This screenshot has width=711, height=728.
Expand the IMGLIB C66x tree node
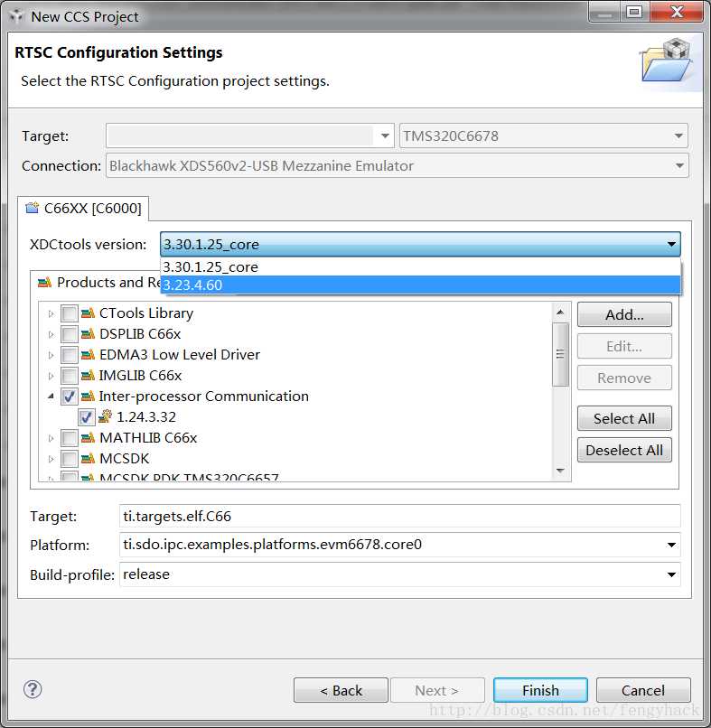coord(51,376)
